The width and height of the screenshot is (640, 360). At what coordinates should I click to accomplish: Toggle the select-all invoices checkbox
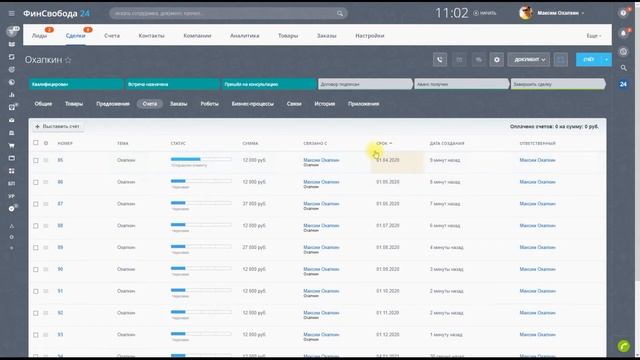pyautogui.click(x=36, y=143)
